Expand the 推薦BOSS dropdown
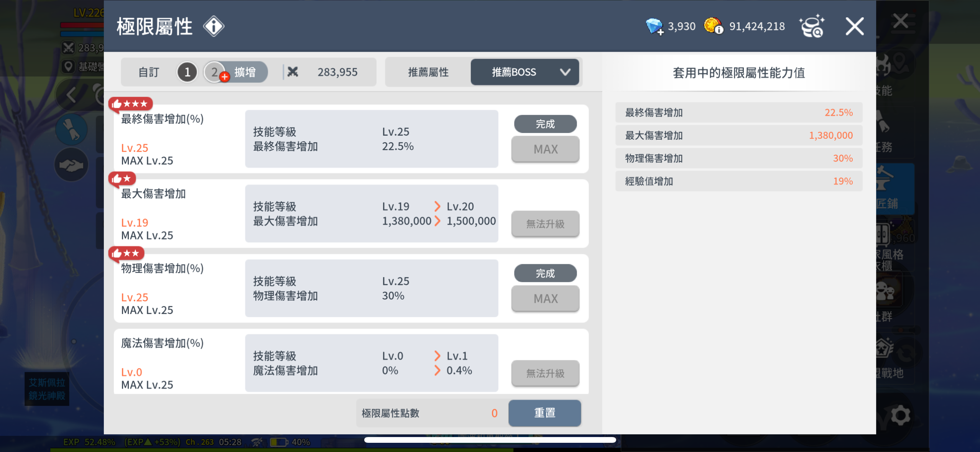Image resolution: width=980 pixels, height=452 pixels. pyautogui.click(x=514, y=72)
